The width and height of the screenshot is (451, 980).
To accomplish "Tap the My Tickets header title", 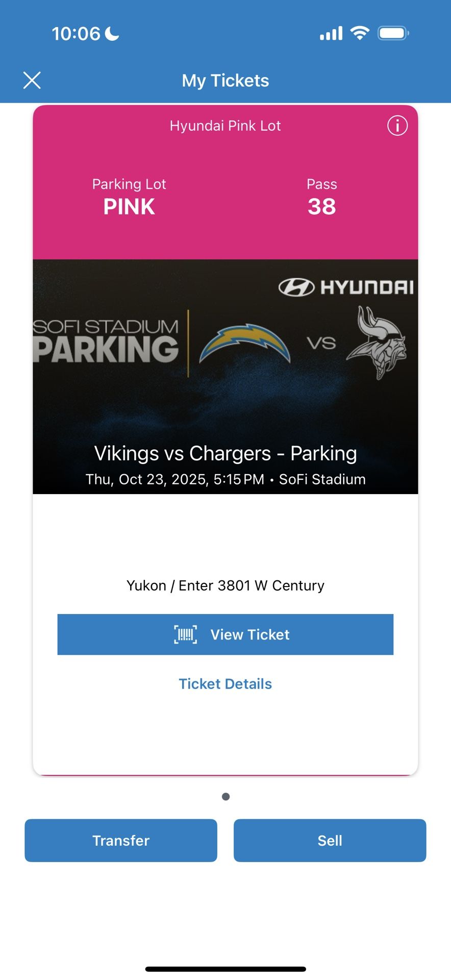I will [x=225, y=80].
